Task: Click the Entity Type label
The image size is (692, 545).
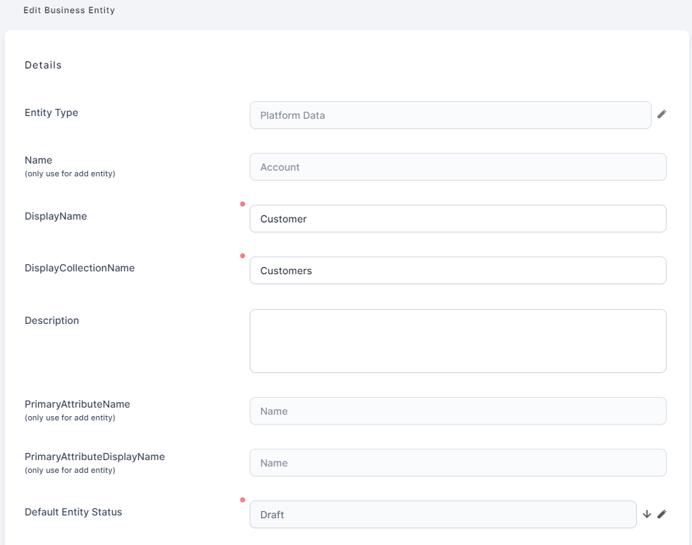Action: [51, 113]
